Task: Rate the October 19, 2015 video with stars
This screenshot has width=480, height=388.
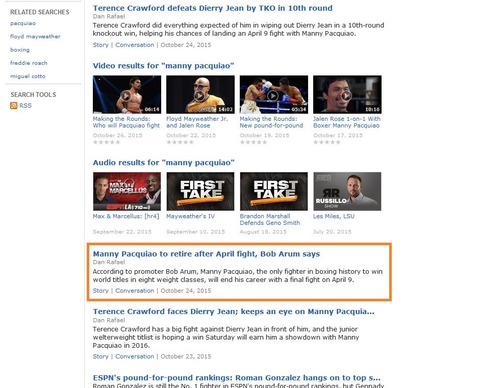Action: pos(253,142)
